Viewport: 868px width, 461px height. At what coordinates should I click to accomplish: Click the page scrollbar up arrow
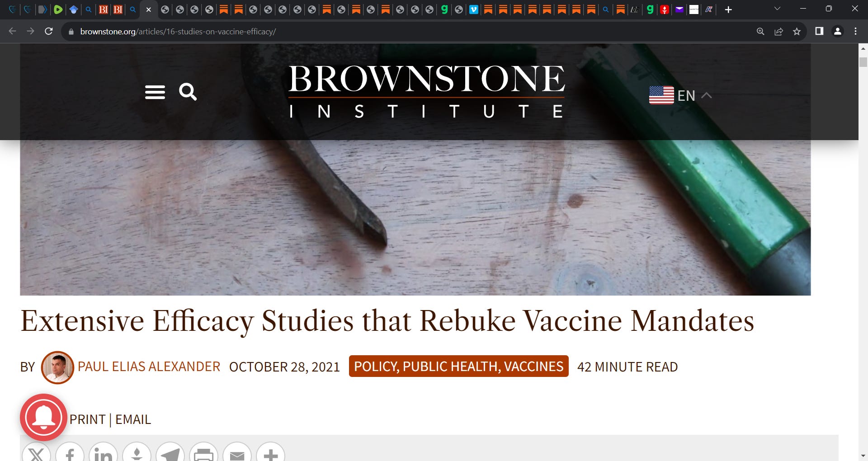(863, 48)
